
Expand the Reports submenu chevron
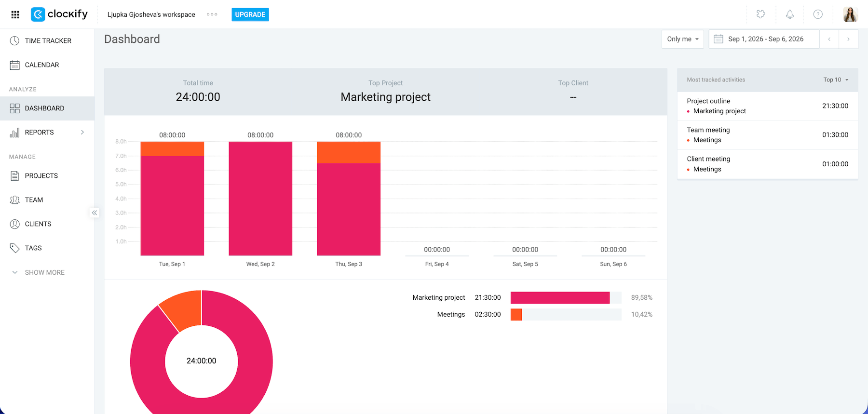click(x=82, y=132)
